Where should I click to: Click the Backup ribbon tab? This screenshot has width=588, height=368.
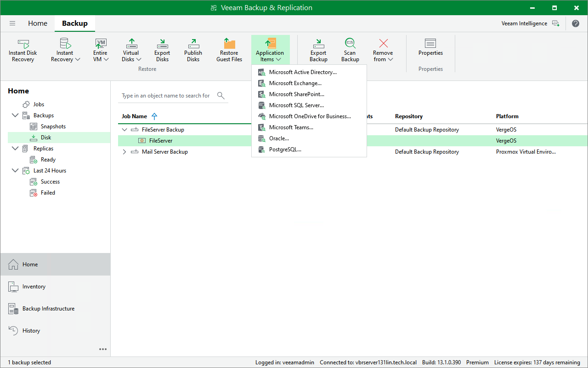click(x=75, y=23)
